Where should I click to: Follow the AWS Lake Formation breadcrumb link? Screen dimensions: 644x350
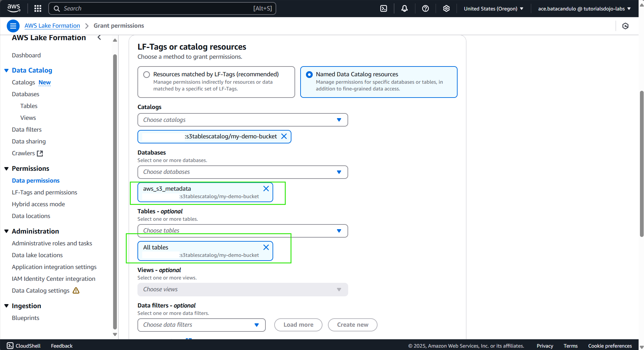pyautogui.click(x=52, y=26)
